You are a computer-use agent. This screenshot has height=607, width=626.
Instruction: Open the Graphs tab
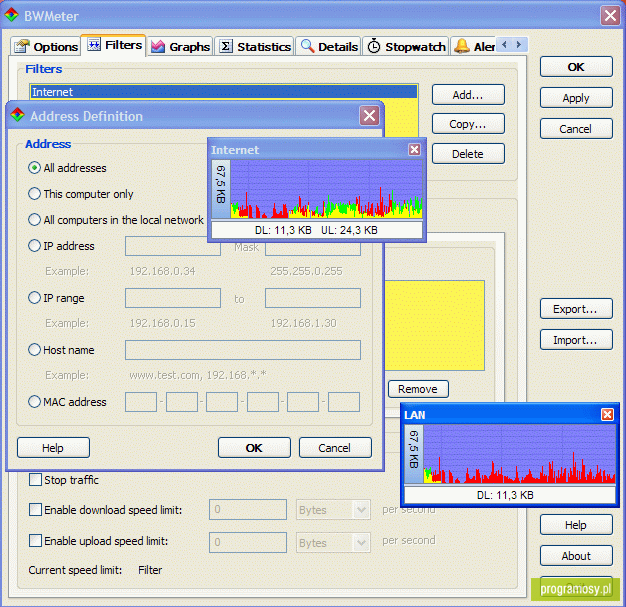(180, 47)
